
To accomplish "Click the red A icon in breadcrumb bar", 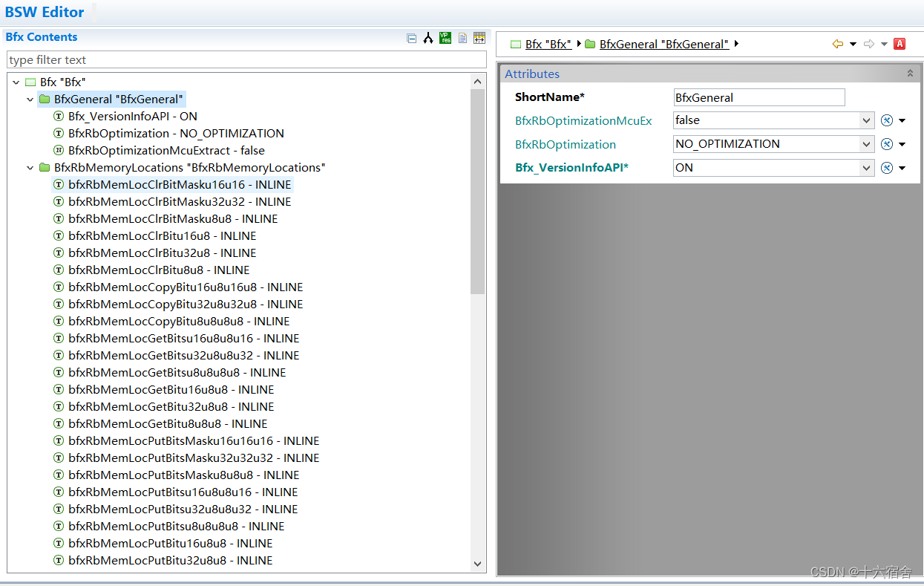I will click(x=900, y=44).
